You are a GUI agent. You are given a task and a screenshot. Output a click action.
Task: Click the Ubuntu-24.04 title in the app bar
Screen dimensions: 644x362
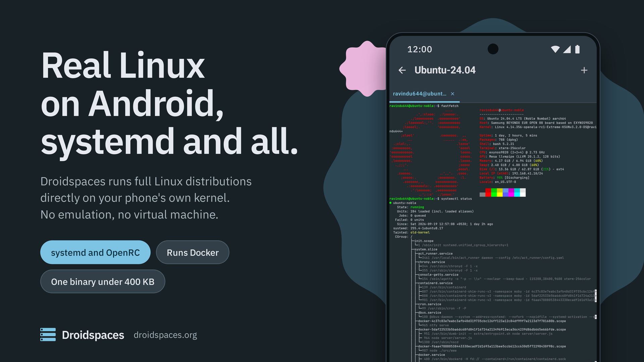point(445,70)
